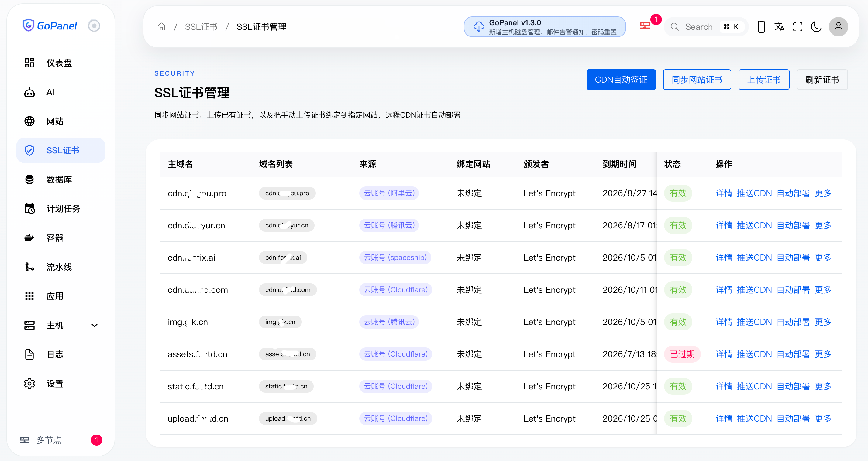Expand 更多 in the 阿里云 row
The height and width of the screenshot is (461, 868).
[x=823, y=193]
